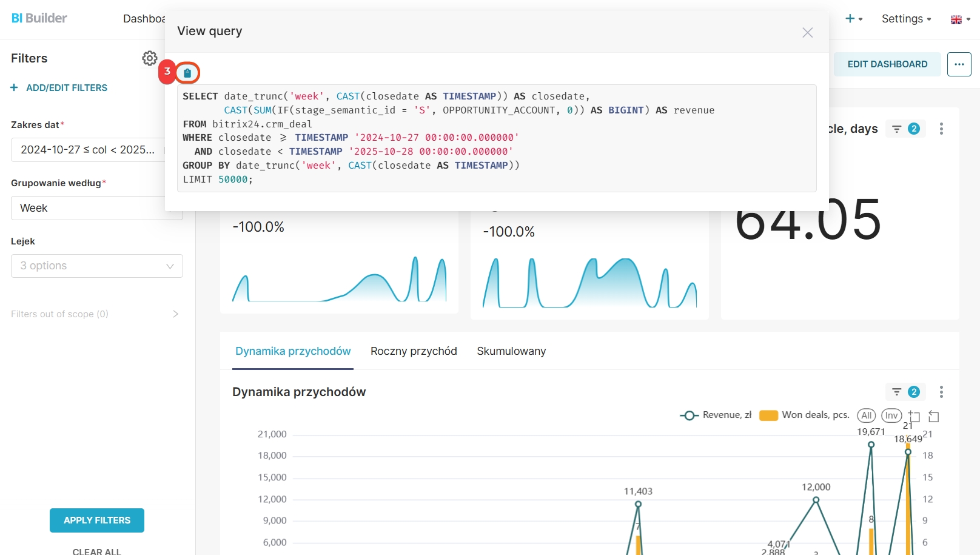
Task: Copy the SQL query to clipboard
Action: (x=187, y=73)
